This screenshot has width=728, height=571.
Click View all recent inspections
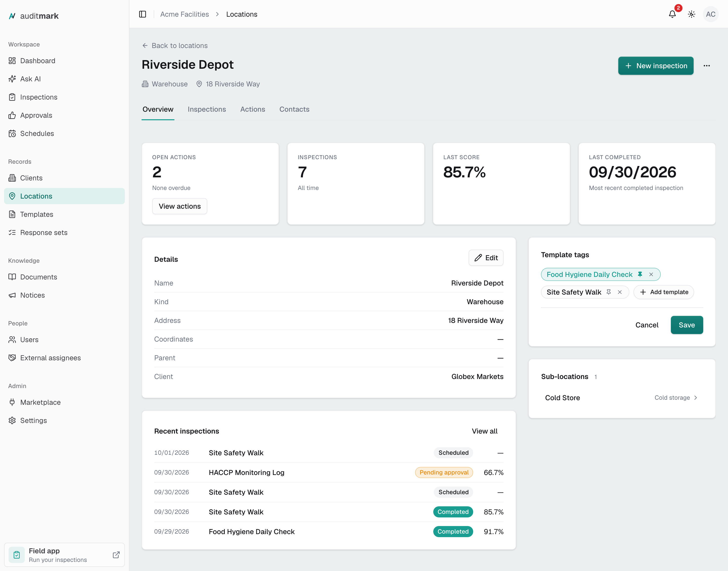(485, 431)
